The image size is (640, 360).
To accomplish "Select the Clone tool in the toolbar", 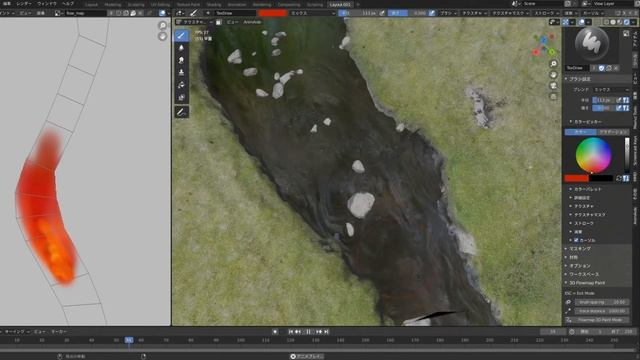I will click(x=181, y=72).
